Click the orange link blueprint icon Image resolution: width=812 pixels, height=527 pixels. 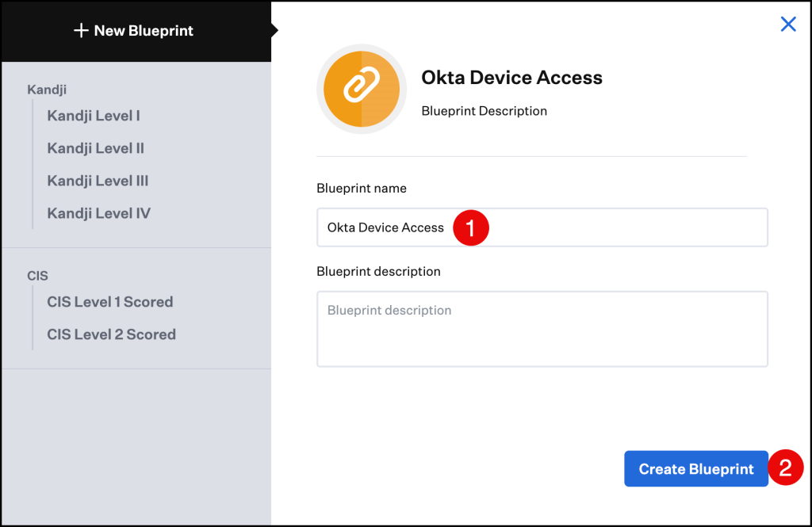tap(362, 88)
